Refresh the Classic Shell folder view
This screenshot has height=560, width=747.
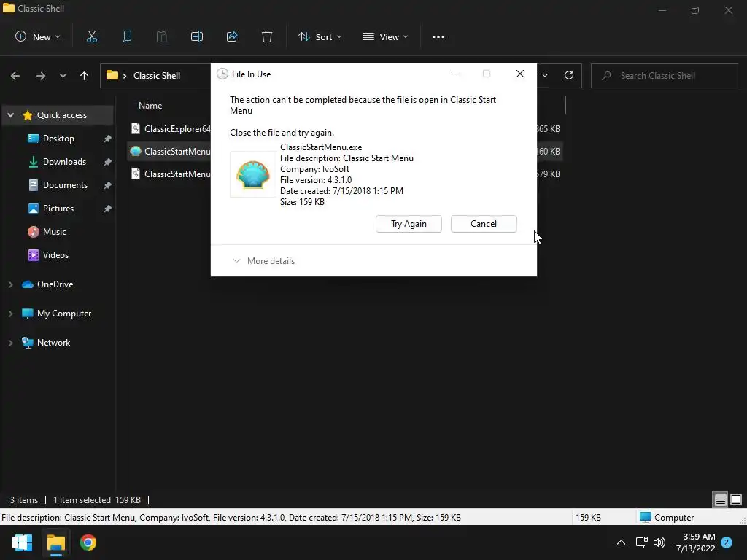tap(569, 75)
